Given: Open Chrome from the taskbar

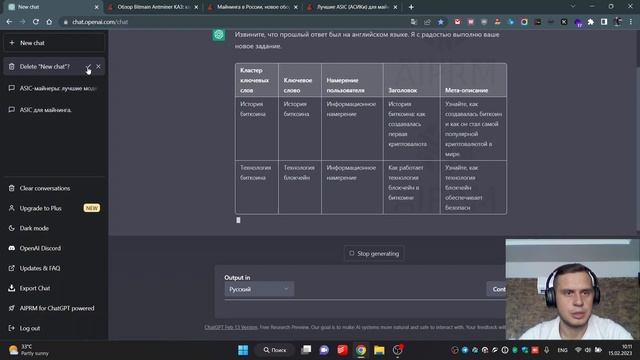Looking at the screenshot, I should pyautogui.click(x=361, y=350).
